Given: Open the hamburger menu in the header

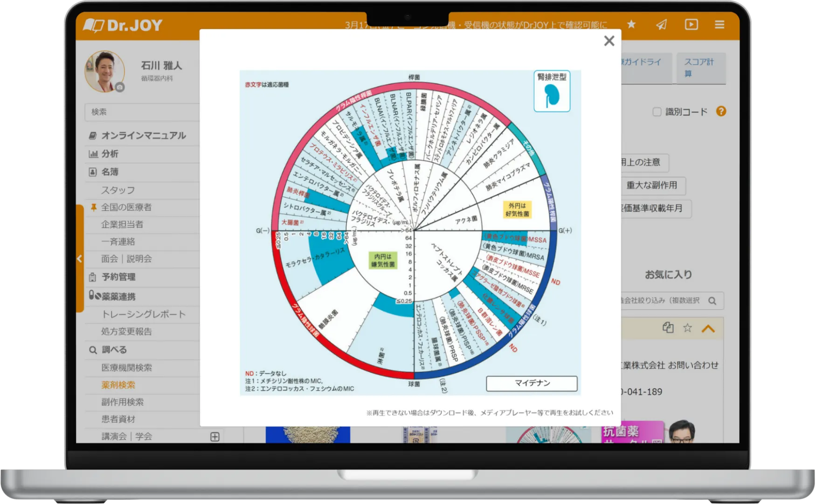Looking at the screenshot, I should point(719,24).
